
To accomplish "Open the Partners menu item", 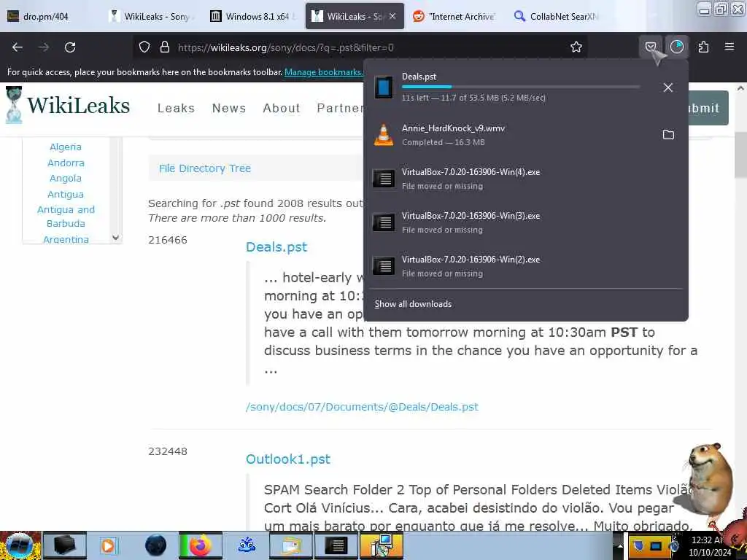I will 340,108.
